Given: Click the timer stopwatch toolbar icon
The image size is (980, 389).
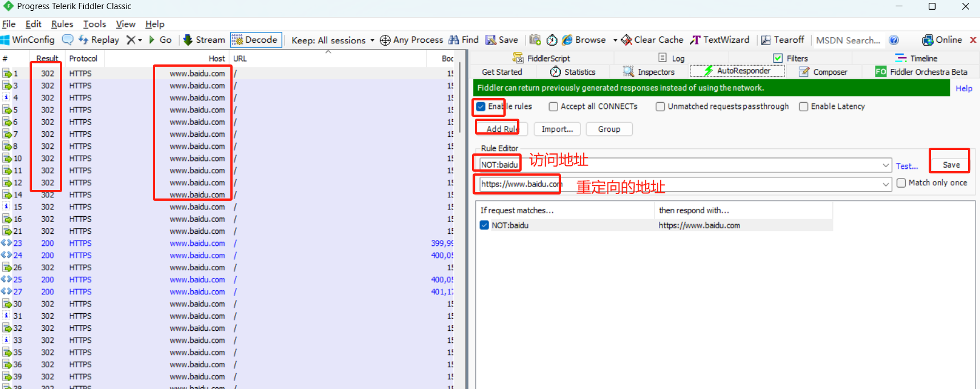Looking at the screenshot, I should point(552,40).
